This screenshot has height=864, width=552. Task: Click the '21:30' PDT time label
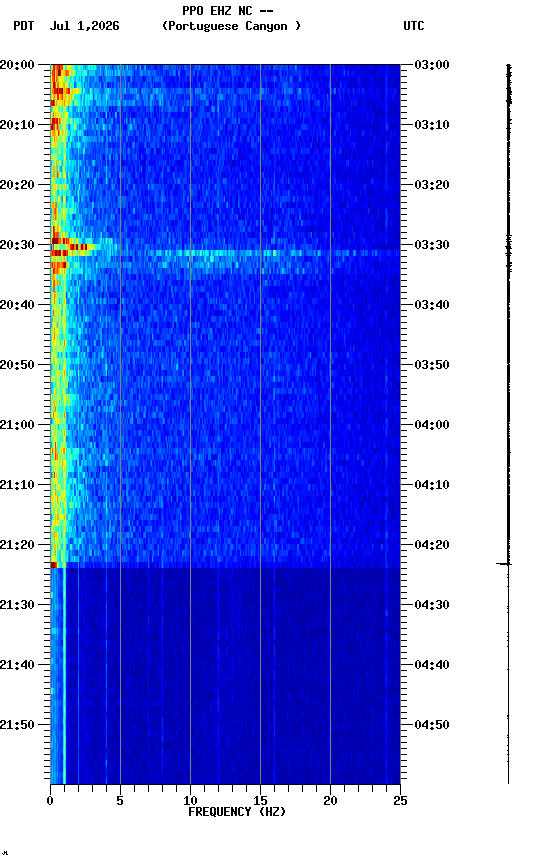pos(17,606)
